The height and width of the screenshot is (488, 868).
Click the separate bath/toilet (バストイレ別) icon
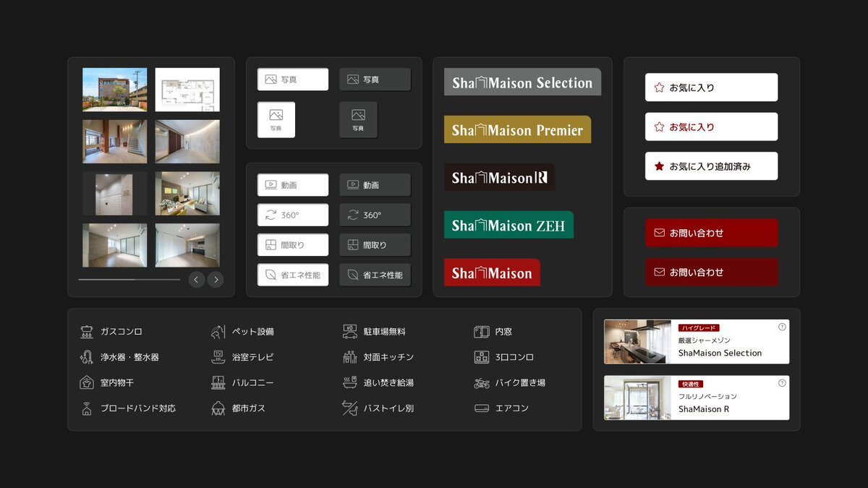tap(350, 408)
